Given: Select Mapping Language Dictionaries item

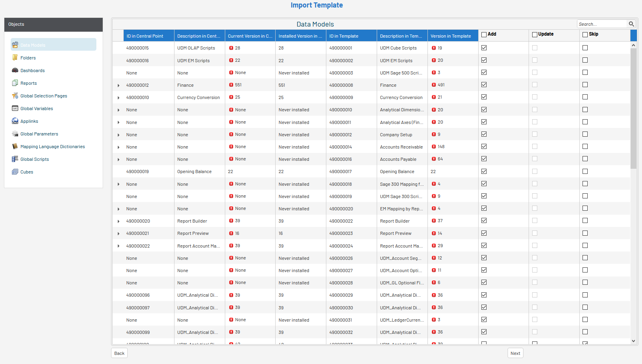Looking at the screenshot, I should click(52, 147).
